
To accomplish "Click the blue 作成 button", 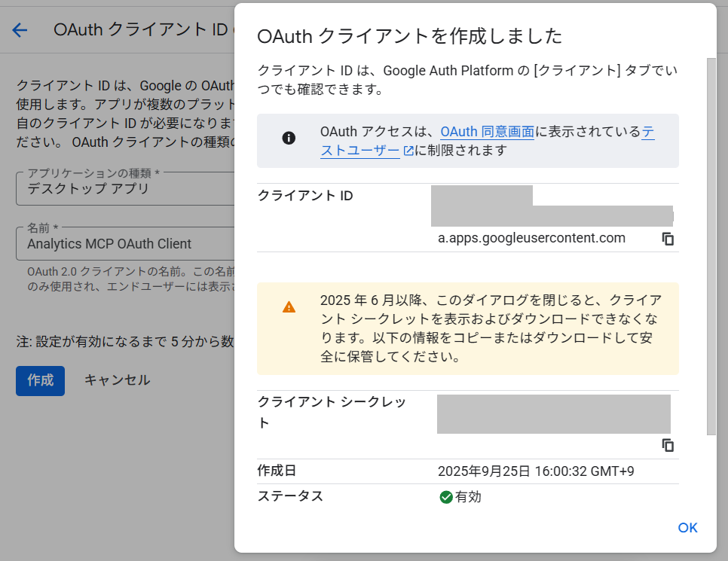I will point(40,380).
